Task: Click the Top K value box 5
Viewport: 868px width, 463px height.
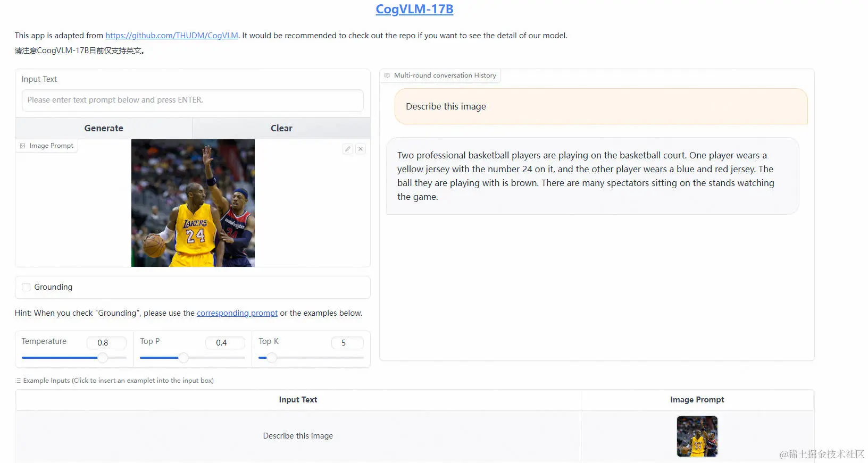Action: [347, 343]
